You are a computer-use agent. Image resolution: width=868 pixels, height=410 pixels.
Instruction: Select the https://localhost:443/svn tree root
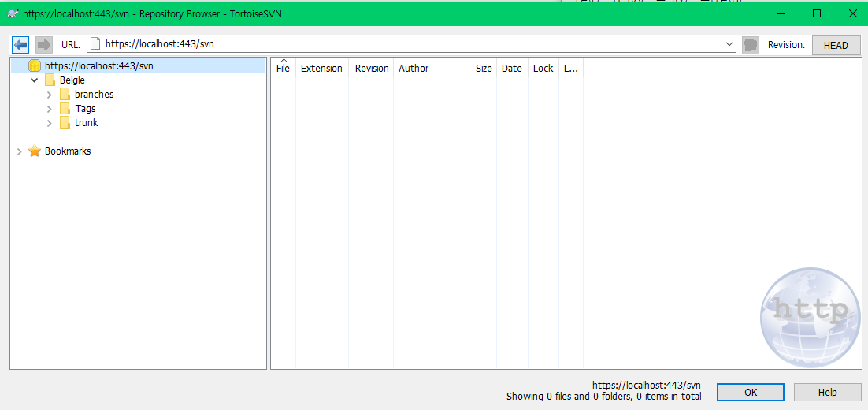[x=99, y=66]
